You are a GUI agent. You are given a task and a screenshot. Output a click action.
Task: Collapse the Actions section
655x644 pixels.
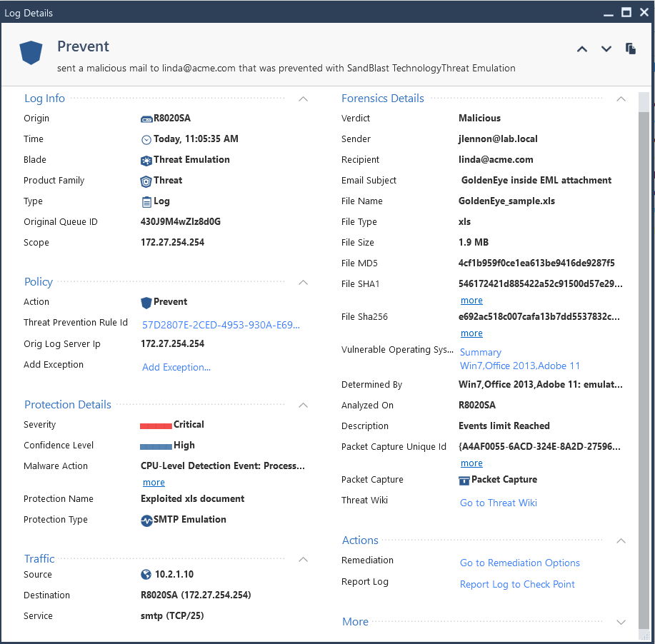(x=621, y=541)
